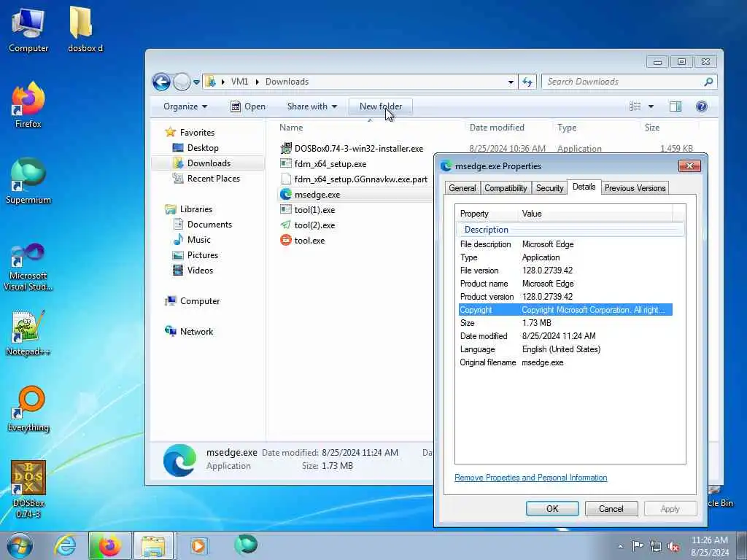747x560 pixels.
Task: Open the Computer desktop icon
Action: 28,29
